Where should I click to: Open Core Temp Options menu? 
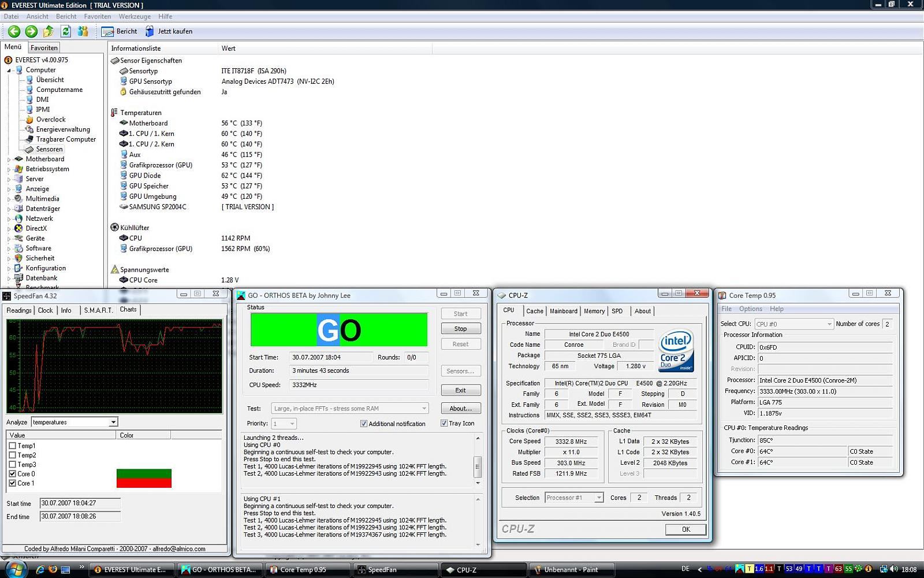pos(751,309)
